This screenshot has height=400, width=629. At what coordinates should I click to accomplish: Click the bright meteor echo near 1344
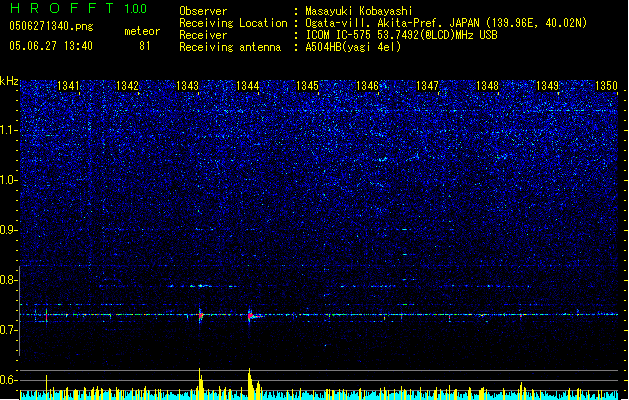(251, 316)
